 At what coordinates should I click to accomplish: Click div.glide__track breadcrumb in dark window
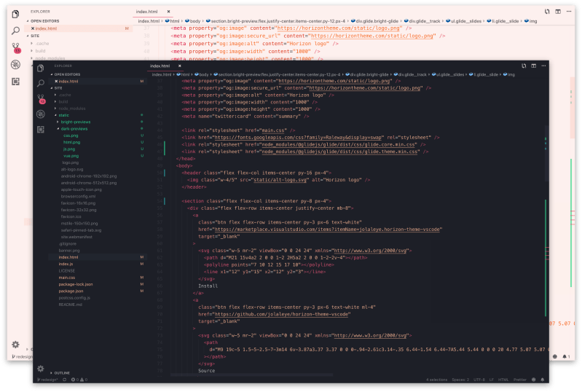coord(410,74)
